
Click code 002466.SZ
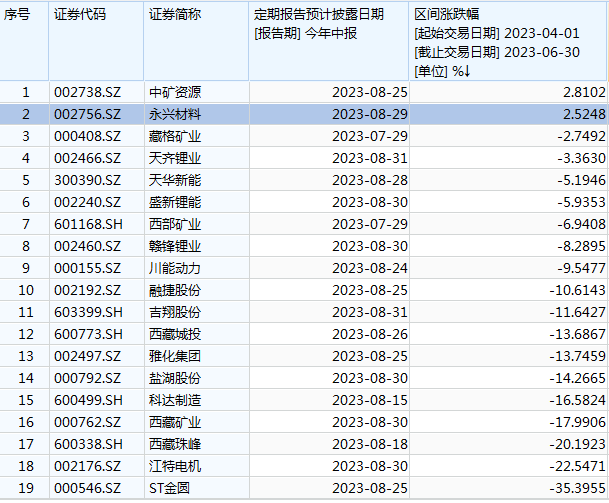[88, 158]
